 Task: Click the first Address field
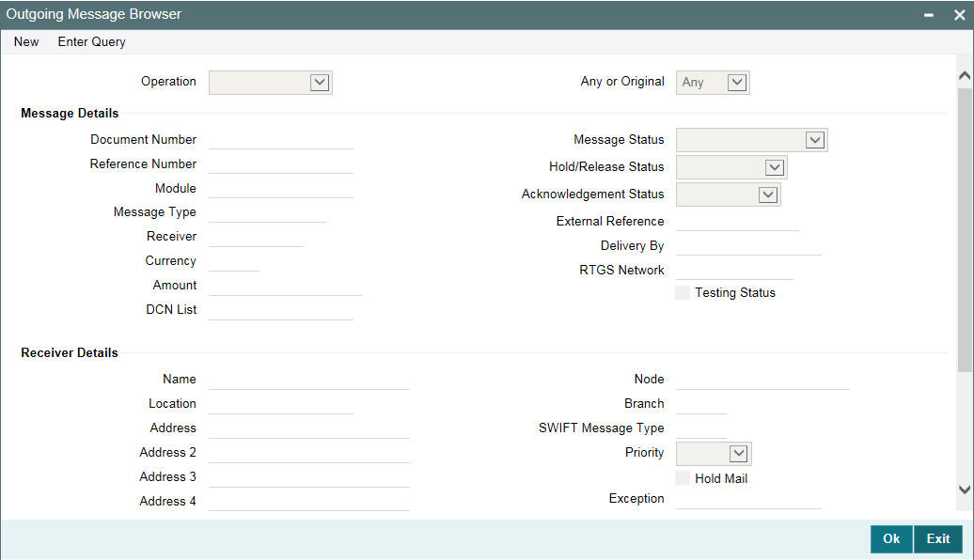coord(309,428)
